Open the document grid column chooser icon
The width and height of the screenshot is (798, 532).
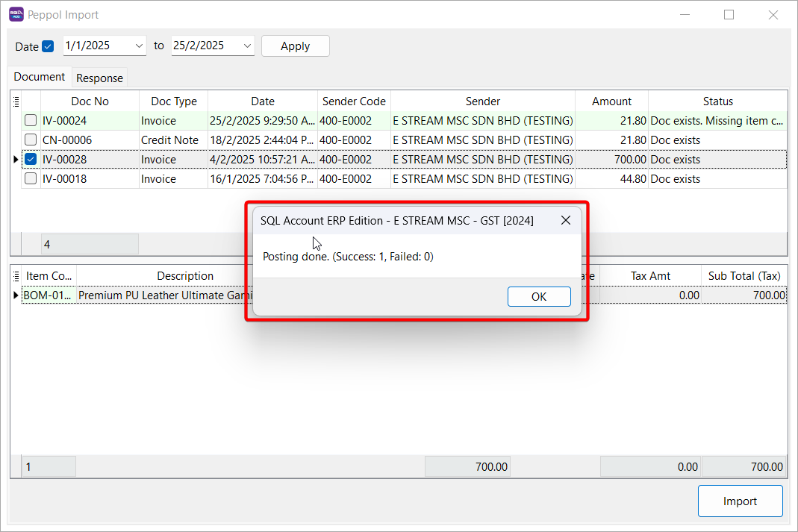point(16,101)
